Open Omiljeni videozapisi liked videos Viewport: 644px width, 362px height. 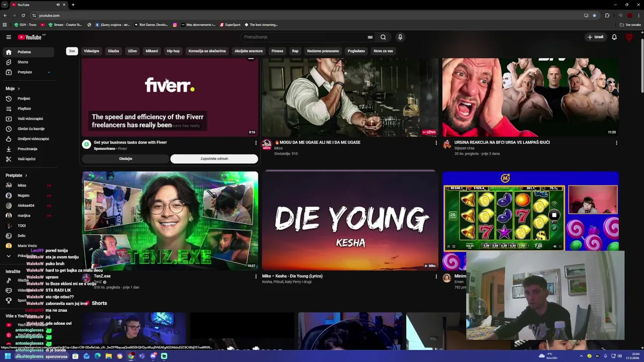coord(28,139)
